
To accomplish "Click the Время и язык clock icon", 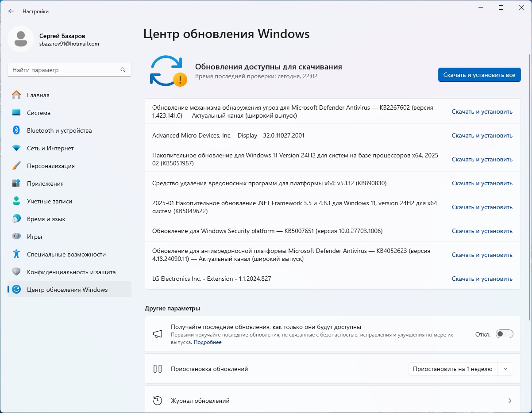I will pyautogui.click(x=16, y=219).
